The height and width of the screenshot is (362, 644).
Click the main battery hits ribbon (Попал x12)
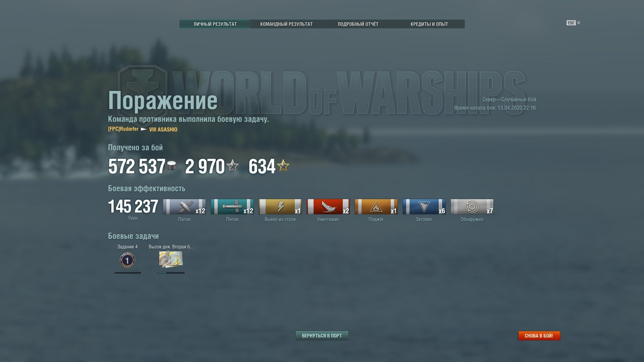click(184, 206)
